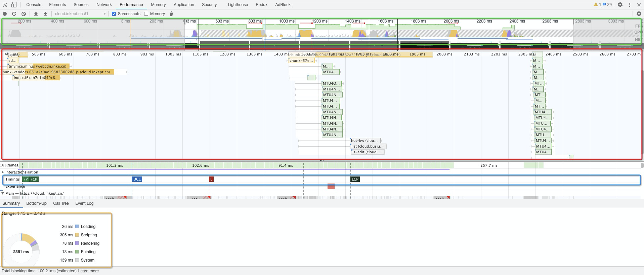Grab the right overview window handle
644x275 pixels.
click(x=573, y=22)
